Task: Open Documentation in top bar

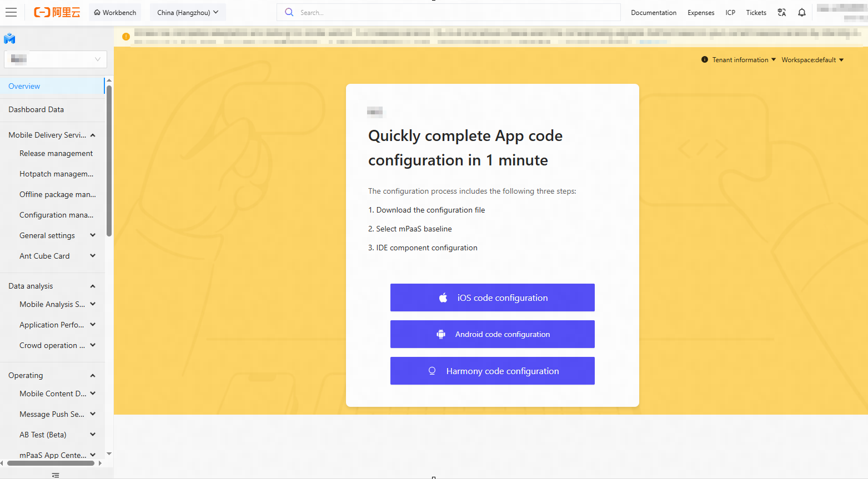Action: [654, 12]
